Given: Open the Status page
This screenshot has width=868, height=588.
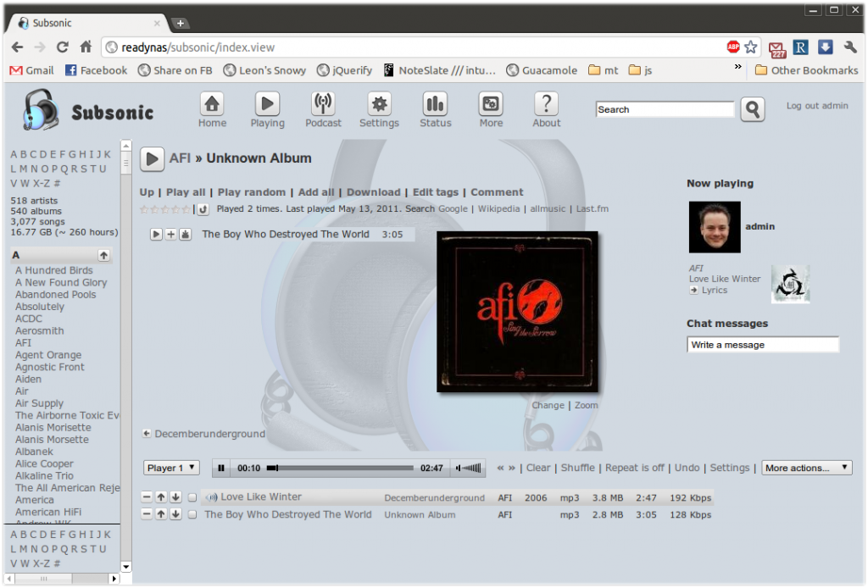Looking at the screenshot, I should point(435,110).
